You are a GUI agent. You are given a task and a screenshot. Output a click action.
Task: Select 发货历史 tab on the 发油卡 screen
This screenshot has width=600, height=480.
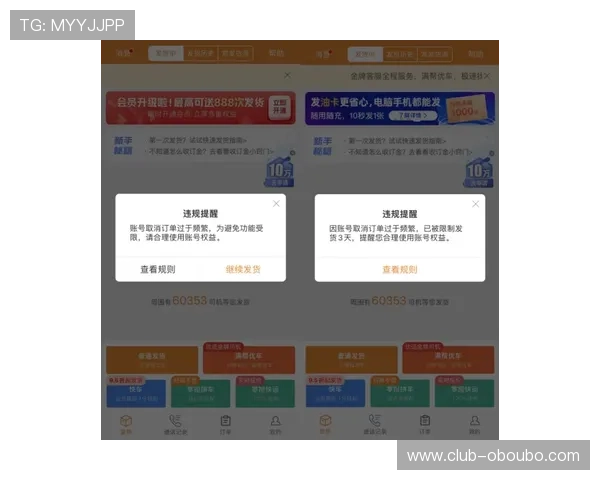400,54
